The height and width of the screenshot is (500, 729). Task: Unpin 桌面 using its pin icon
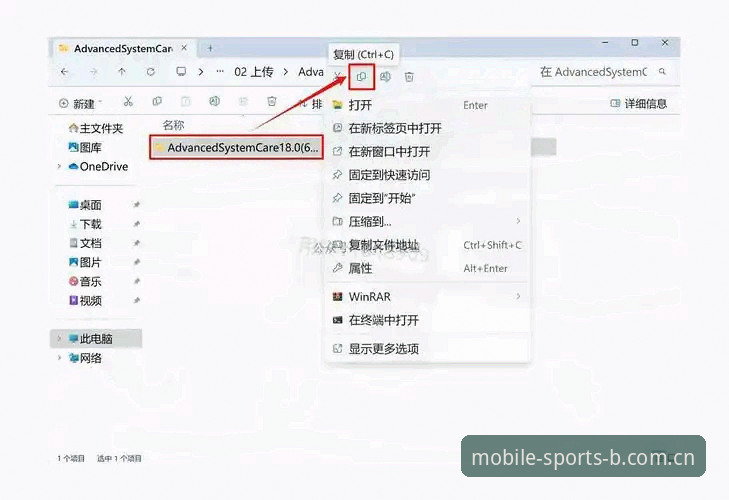click(136, 205)
